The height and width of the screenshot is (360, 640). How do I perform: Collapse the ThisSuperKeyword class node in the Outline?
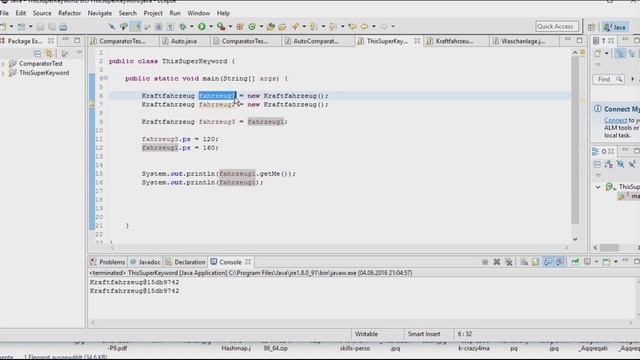click(x=598, y=187)
